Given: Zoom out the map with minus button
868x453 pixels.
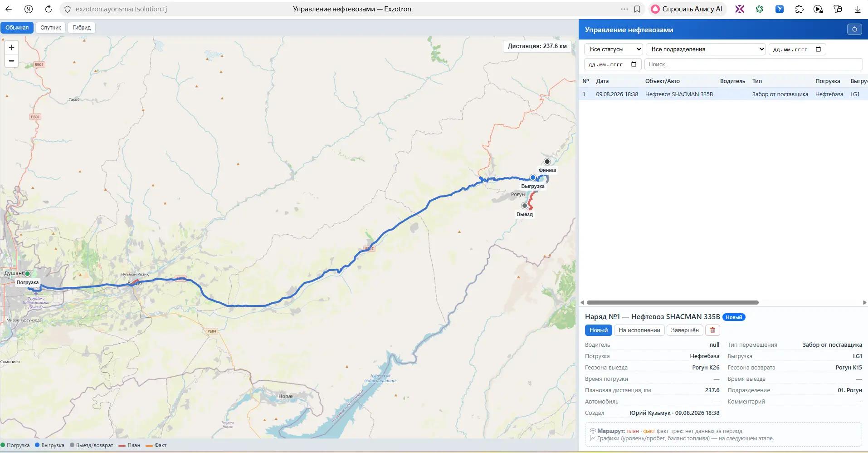Looking at the screenshot, I should (11, 61).
